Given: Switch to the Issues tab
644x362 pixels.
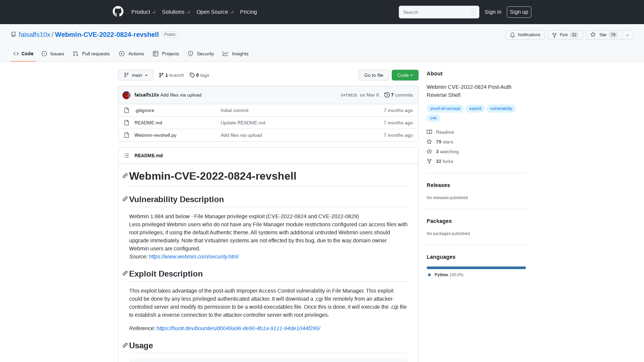Looking at the screenshot, I should [53, 54].
